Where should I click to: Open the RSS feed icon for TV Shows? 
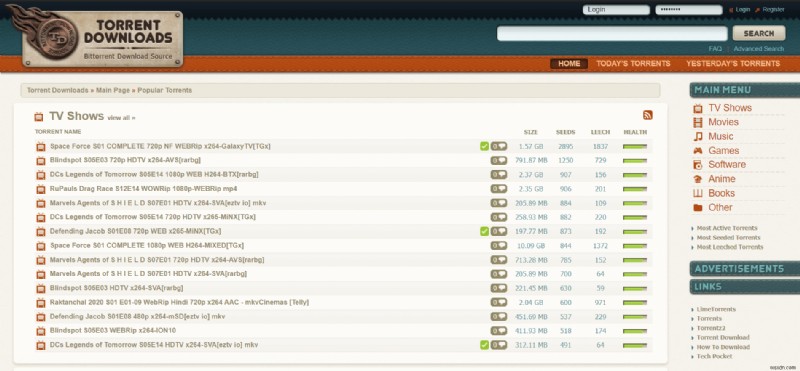click(647, 115)
